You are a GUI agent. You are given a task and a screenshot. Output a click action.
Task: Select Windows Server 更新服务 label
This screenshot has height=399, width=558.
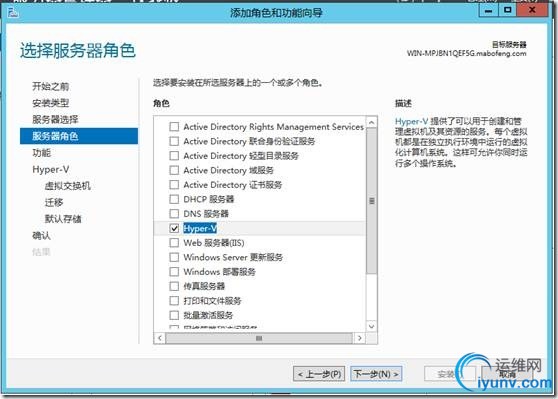coord(233,257)
